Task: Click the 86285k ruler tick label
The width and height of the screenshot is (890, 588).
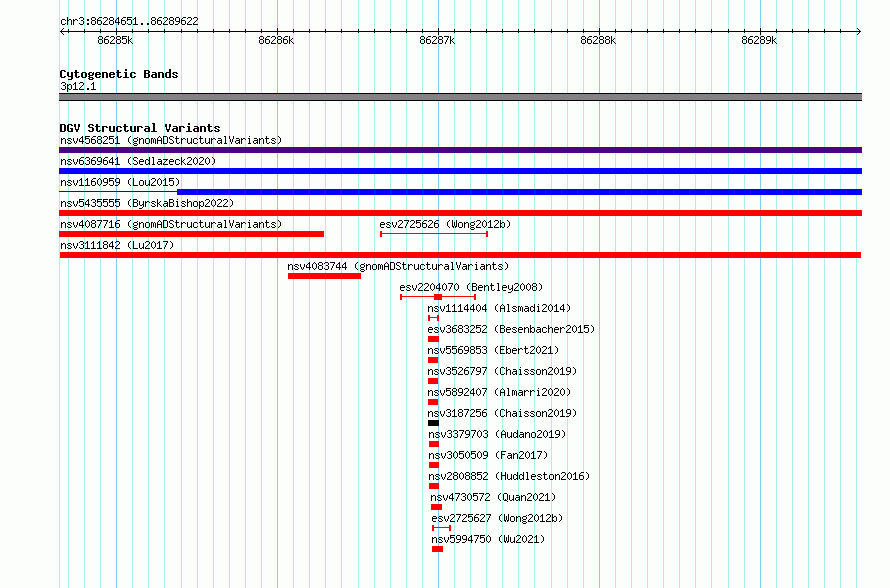Action: tap(115, 40)
